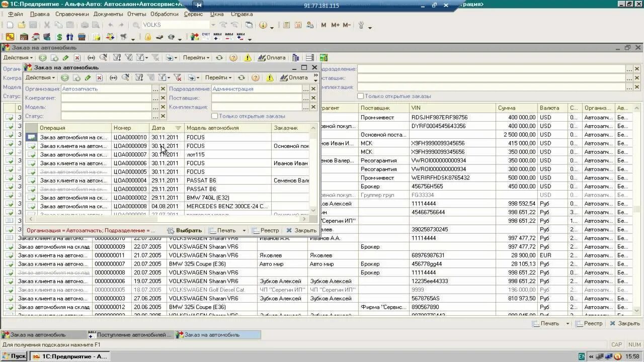Select row with 'BMW 740iL (E32)' model

tap(167, 198)
